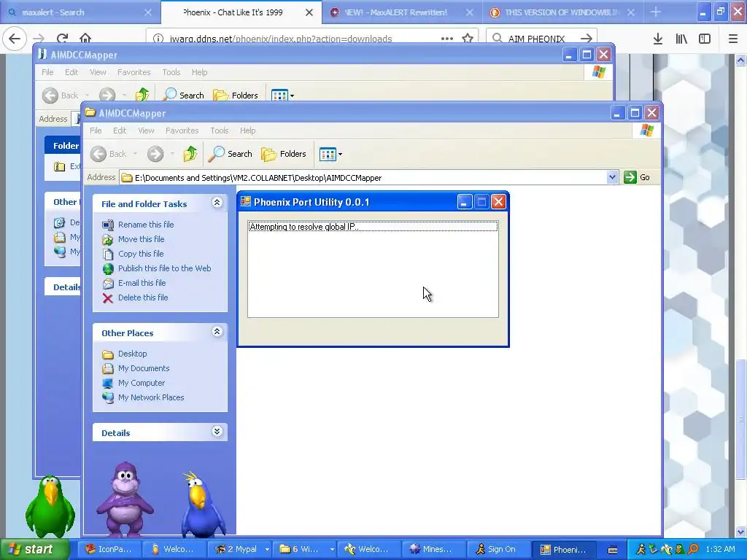Open Edit menu in front AIMDCCMapper window

[120, 131]
